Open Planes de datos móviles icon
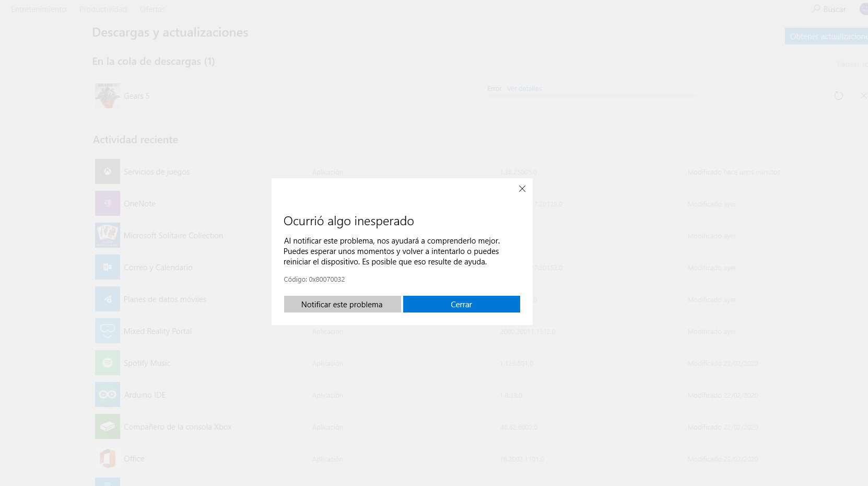The height and width of the screenshot is (486, 868). 108,299
